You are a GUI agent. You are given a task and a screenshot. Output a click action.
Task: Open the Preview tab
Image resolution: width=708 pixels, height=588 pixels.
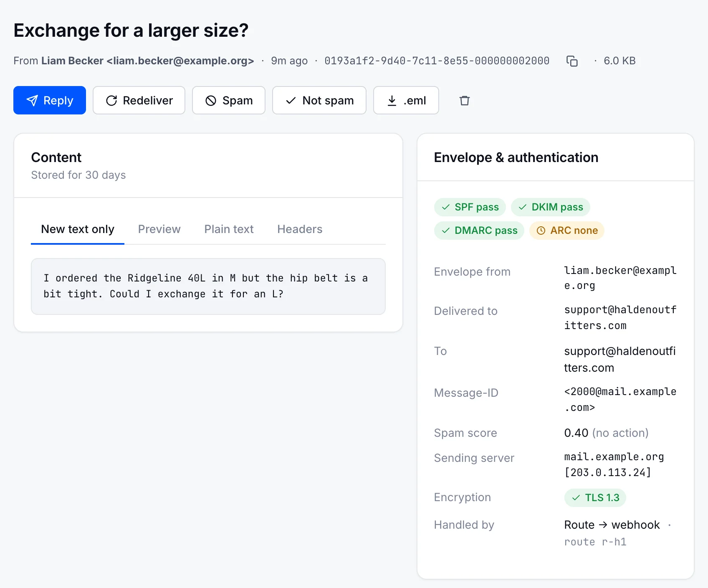[x=159, y=229]
